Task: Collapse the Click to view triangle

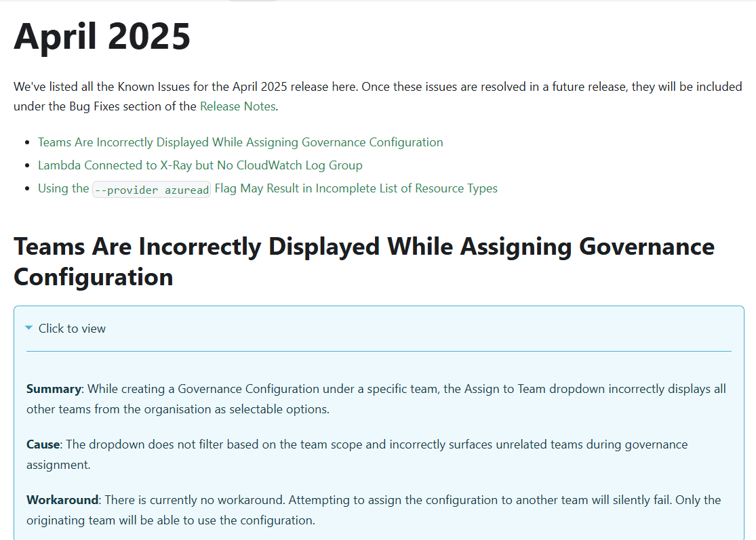Action: point(29,328)
